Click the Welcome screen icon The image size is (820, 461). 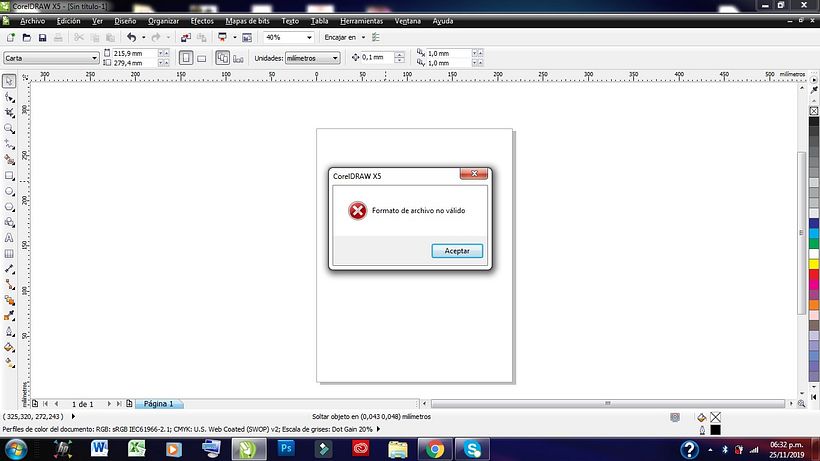click(247, 38)
